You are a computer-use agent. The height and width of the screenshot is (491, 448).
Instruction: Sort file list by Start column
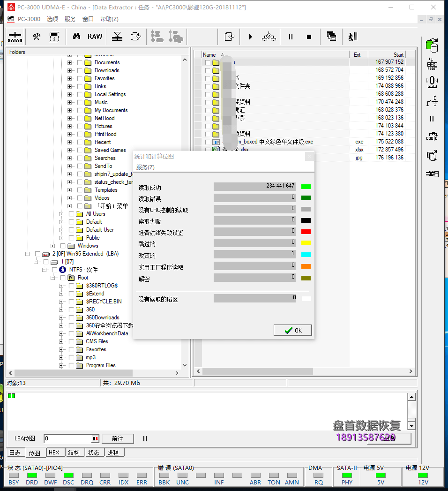[387, 55]
